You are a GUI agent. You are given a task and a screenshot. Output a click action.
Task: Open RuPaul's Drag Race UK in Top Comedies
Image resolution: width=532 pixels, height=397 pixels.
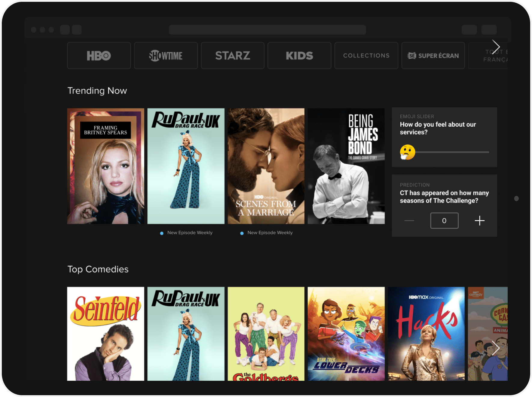pyautogui.click(x=186, y=334)
